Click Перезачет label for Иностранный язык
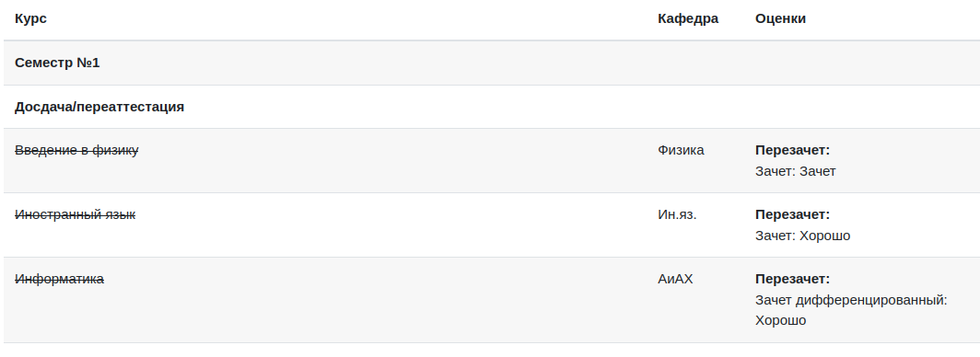Image resolution: width=980 pixels, height=357 pixels. tap(792, 214)
